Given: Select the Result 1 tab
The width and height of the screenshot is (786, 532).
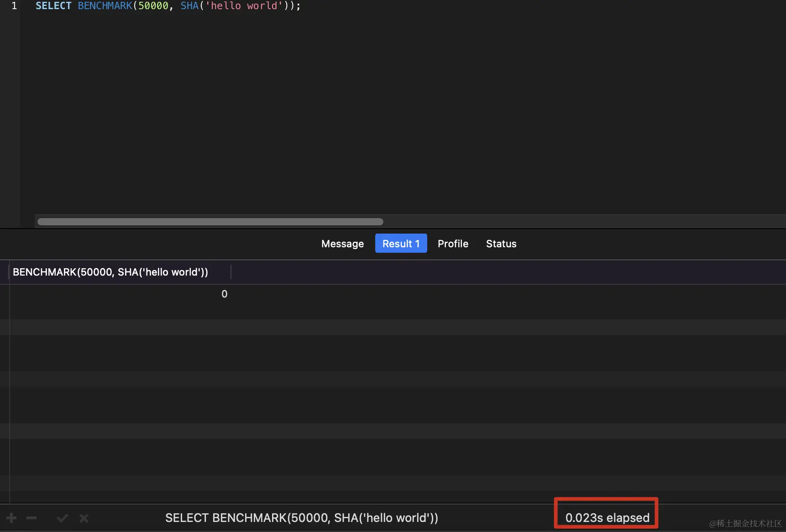Looking at the screenshot, I should click(x=401, y=243).
